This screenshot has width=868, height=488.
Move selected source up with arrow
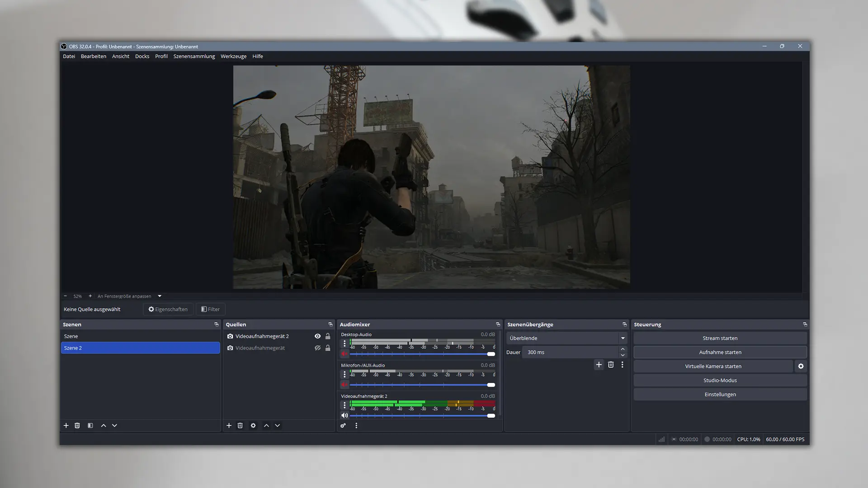(x=266, y=426)
